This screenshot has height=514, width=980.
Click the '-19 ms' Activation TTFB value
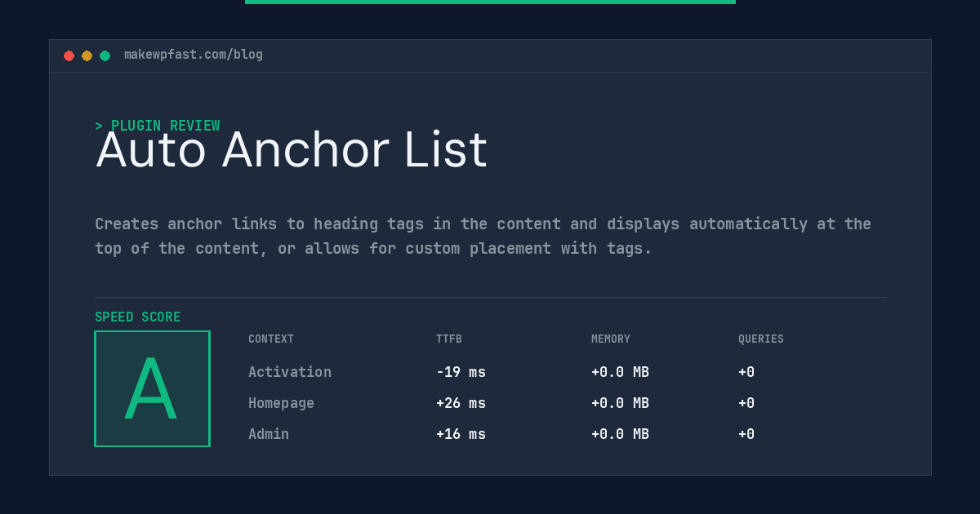point(461,372)
